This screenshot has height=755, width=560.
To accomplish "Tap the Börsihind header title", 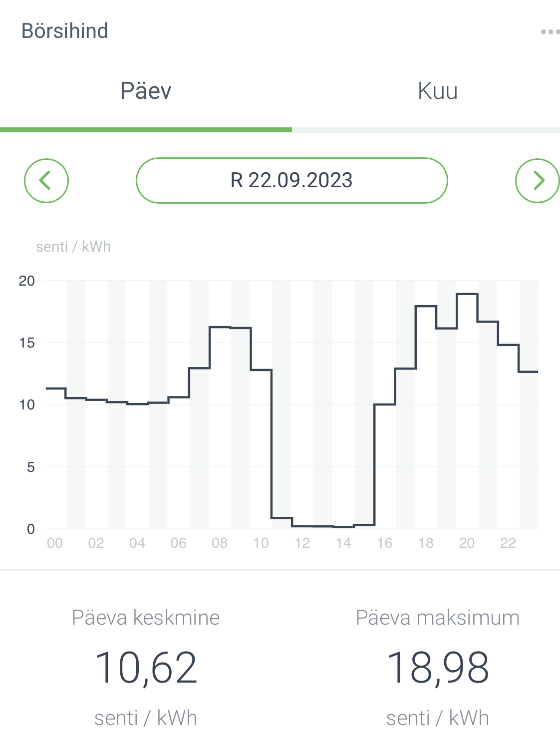I will pyautogui.click(x=65, y=31).
